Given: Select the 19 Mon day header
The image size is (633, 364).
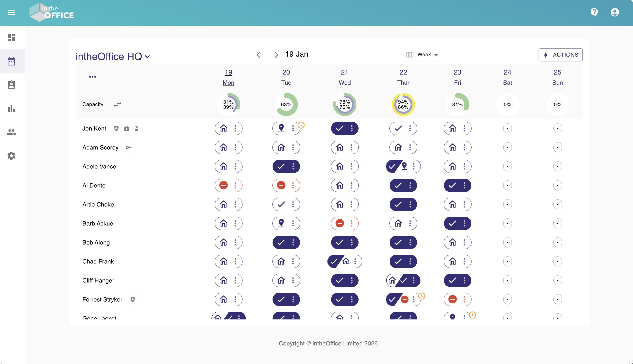Looking at the screenshot, I should point(228,77).
